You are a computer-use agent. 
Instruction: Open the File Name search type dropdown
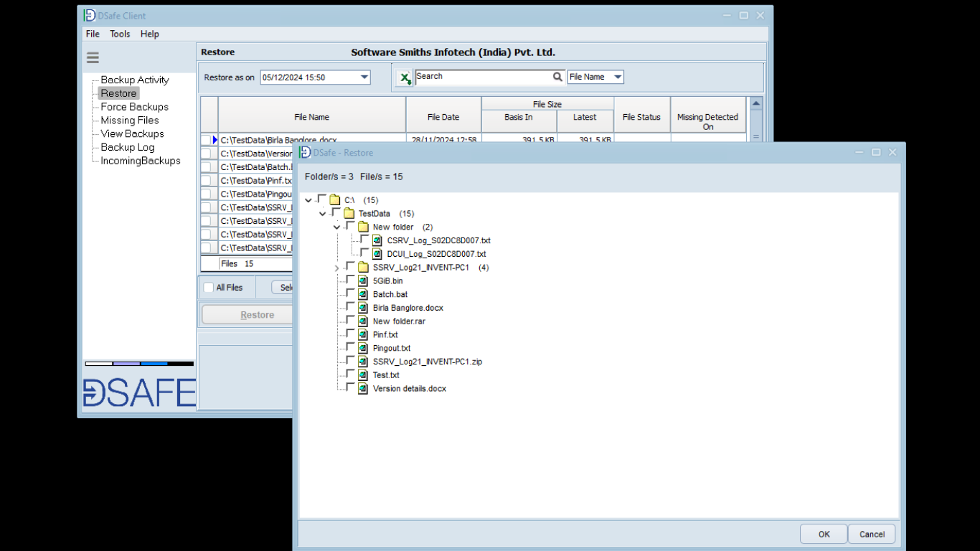point(618,77)
